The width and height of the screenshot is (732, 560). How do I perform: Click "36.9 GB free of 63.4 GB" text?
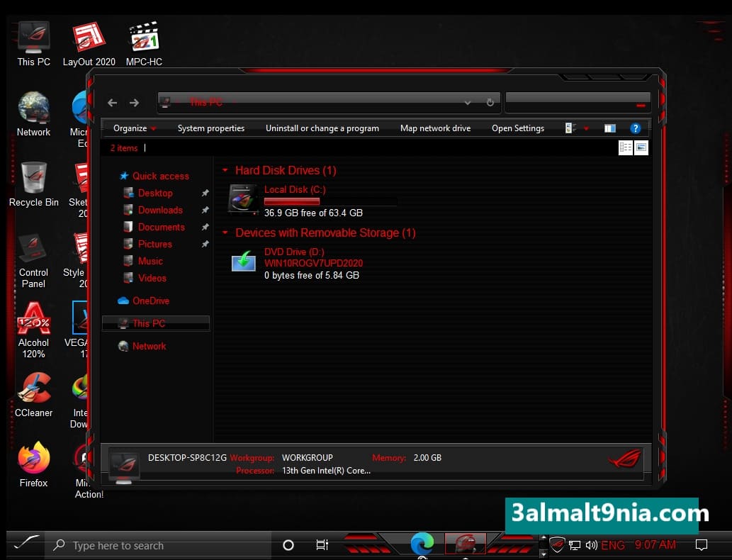[313, 213]
